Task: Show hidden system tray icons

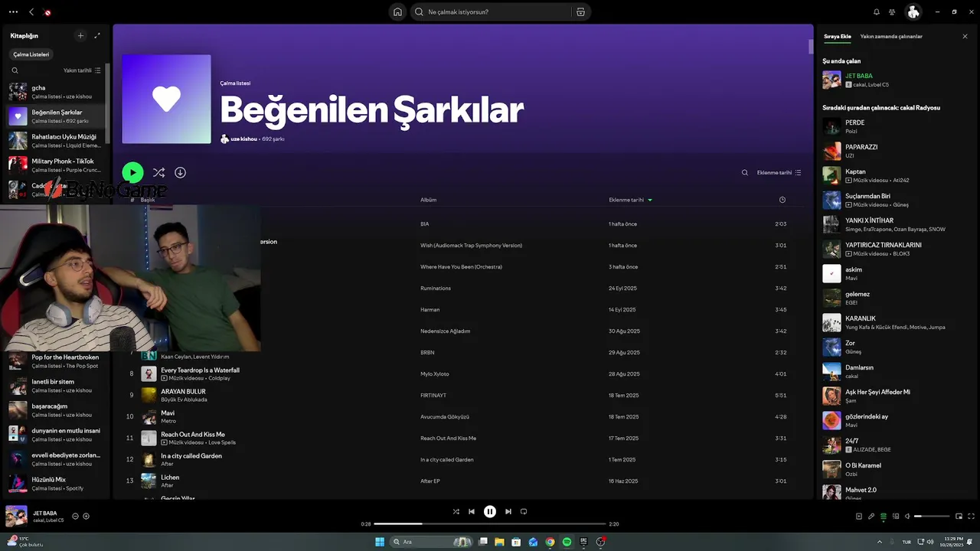Action: (879, 542)
